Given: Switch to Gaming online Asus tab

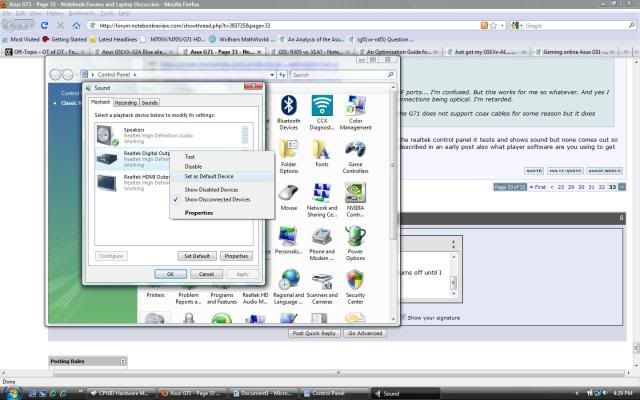Looking at the screenshot, I should click(x=575, y=52).
